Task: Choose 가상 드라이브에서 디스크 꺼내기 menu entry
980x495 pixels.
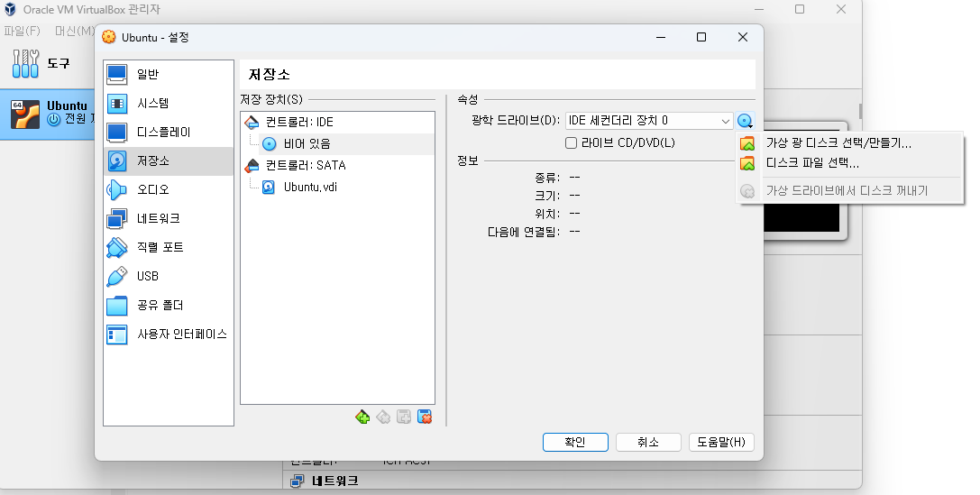Action: pyautogui.click(x=849, y=190)
